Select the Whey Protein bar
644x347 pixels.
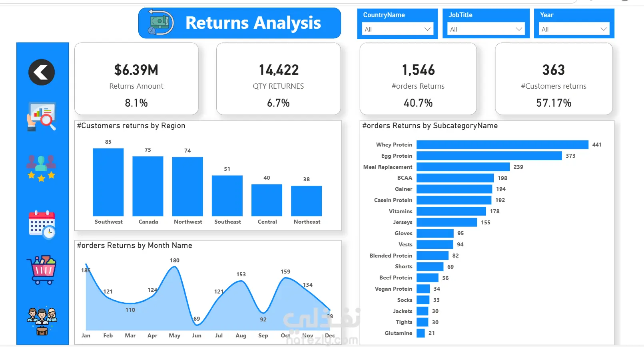[502, 145]
